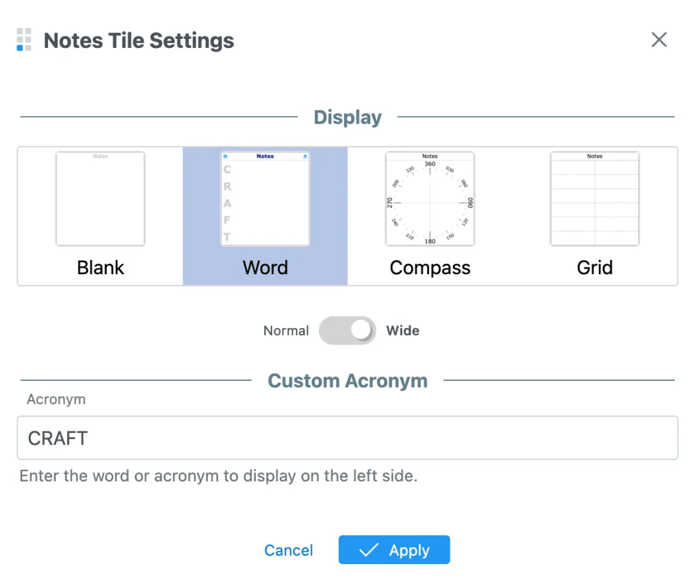Click the tile grid icon beside the title
700x588 pixels.
coord(24,40)
